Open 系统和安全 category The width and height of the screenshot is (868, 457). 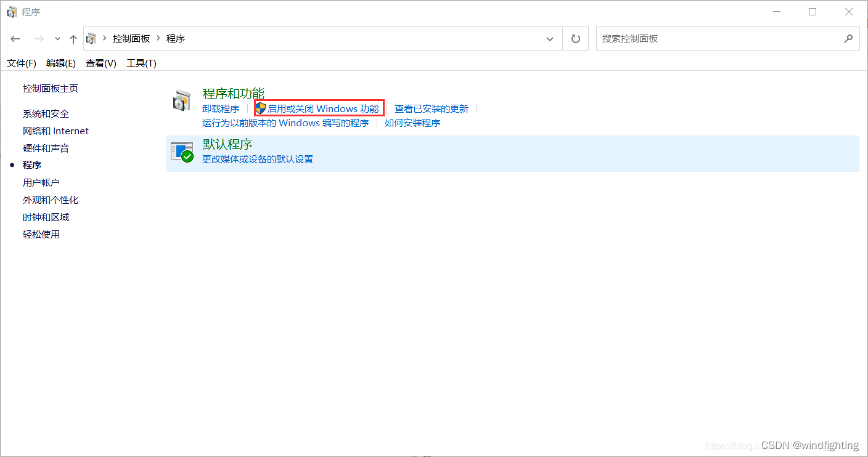coord(46,113)
